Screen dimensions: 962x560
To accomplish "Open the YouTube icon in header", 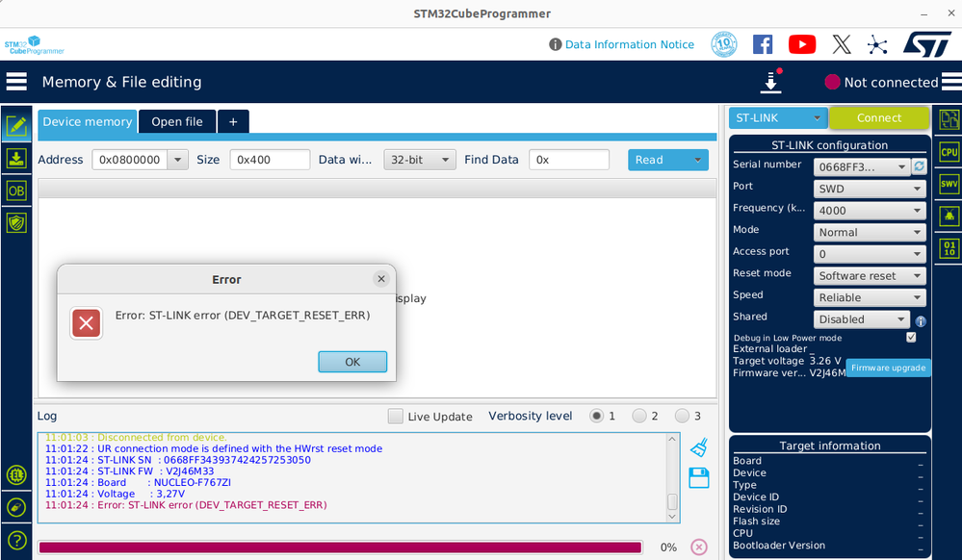I will click(802, 45).
